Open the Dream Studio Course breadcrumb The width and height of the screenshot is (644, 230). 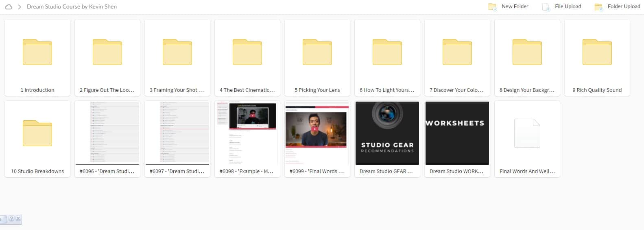point(72,7)
